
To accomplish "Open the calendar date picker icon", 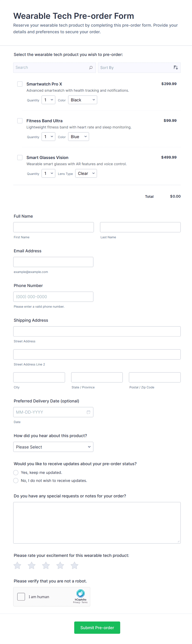I will click(89, 412).
